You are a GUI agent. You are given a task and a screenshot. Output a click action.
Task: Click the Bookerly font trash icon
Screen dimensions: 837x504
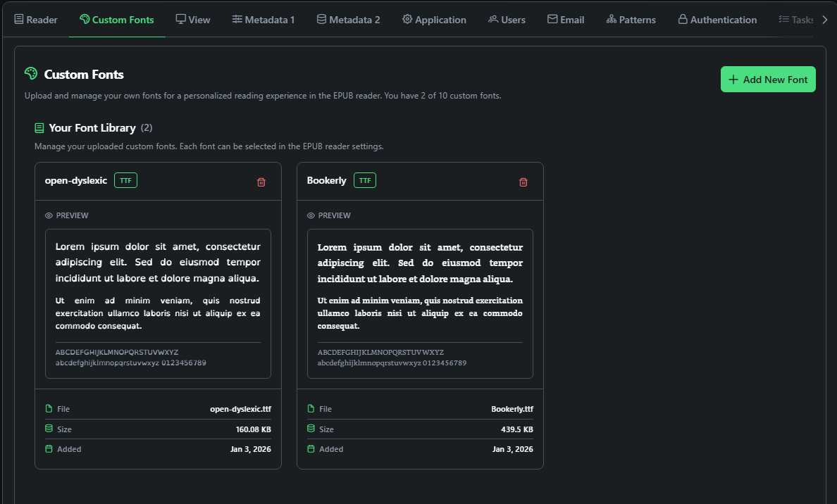click(523, 182)
